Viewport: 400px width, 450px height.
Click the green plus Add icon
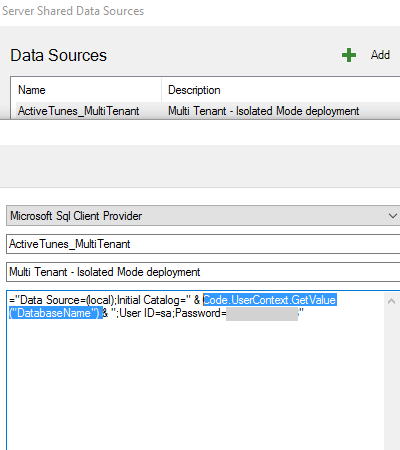[x=349, y=55]
